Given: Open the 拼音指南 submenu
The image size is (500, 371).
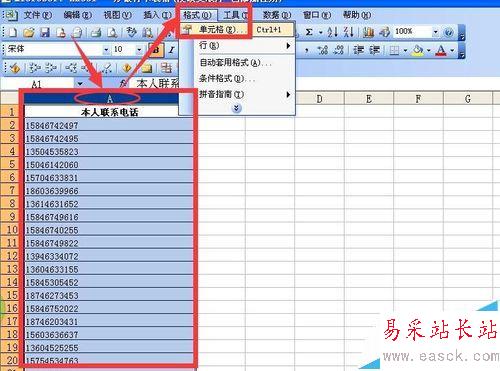Looking at the screenshot, I should pos(236,94).
